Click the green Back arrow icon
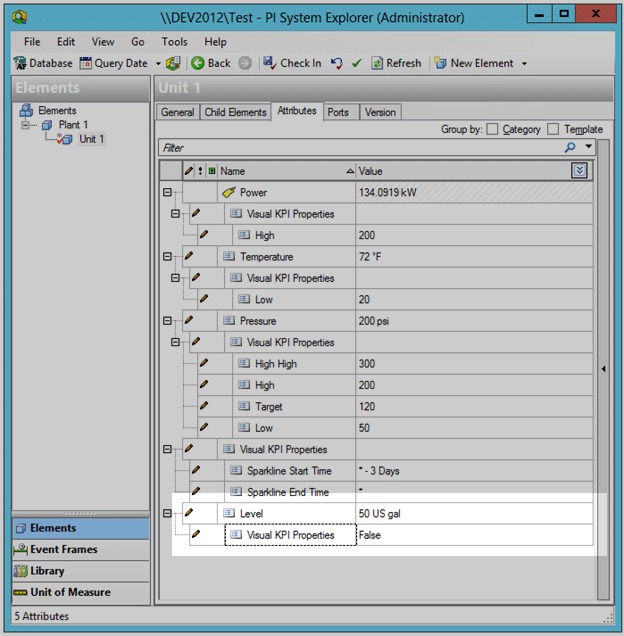 tap(198, 63)
